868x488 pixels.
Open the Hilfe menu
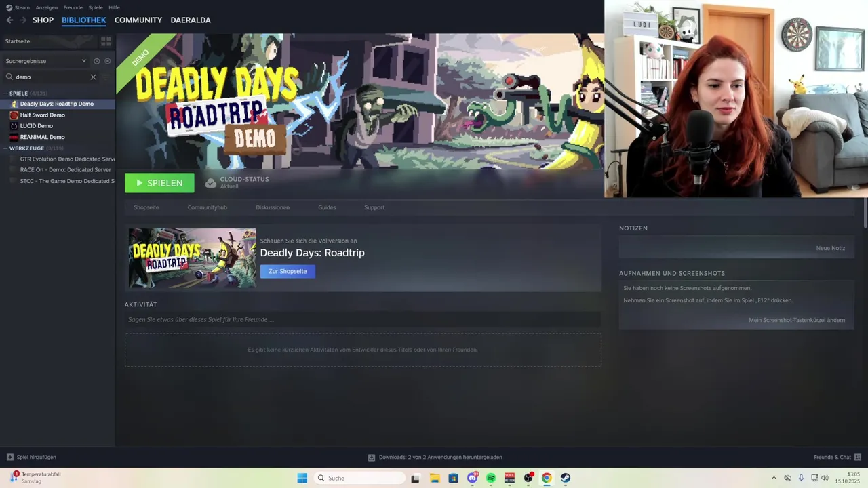114,7
